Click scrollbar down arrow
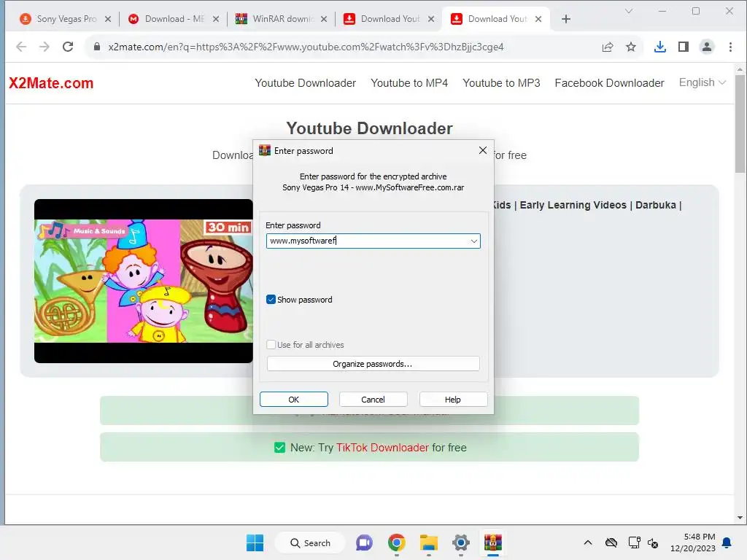This screenshot has height=560, width=747. pyautogui.click(x=740, y=518)
